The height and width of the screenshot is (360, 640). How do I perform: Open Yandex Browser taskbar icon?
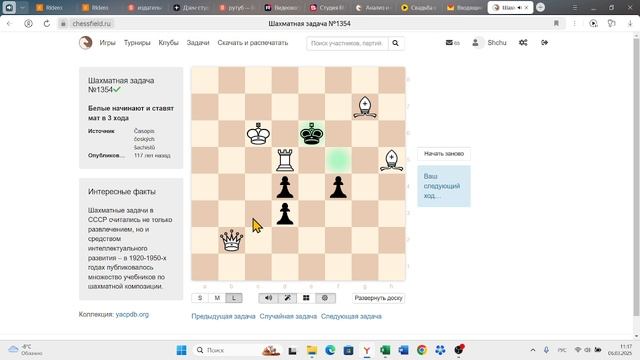pos(367,350)
